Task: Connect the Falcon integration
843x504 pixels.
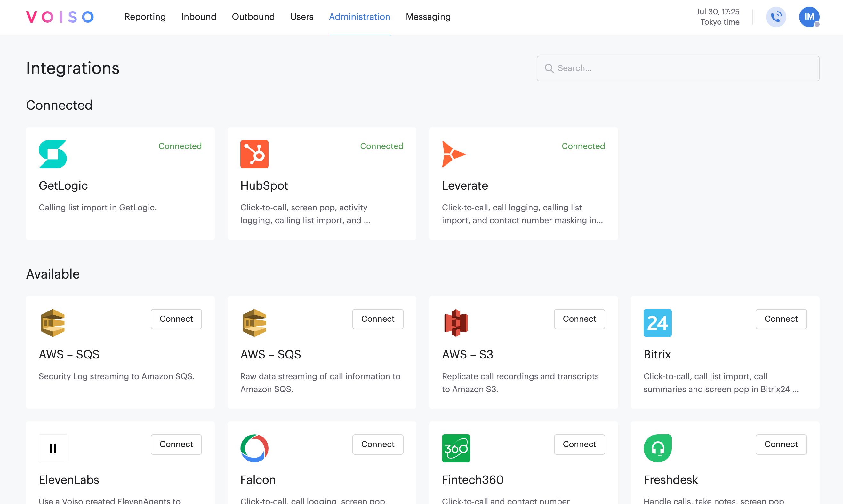Action: click(378, 444)
